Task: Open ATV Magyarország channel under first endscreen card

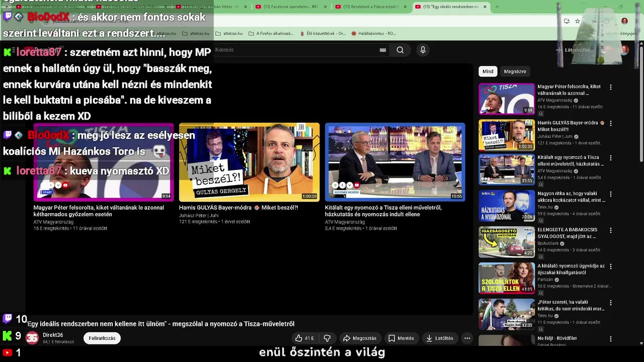Action: 53,222
